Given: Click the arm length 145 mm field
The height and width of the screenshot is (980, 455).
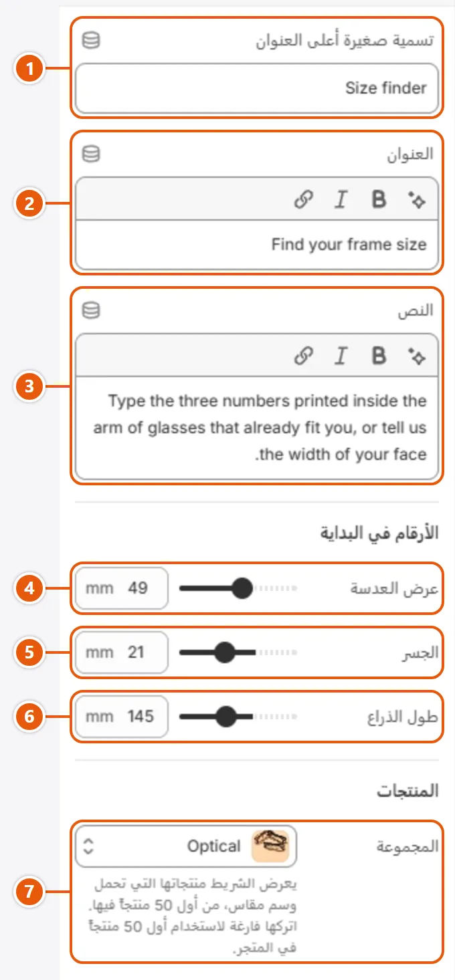Looking at the screenshot, I should click(121, 717).
